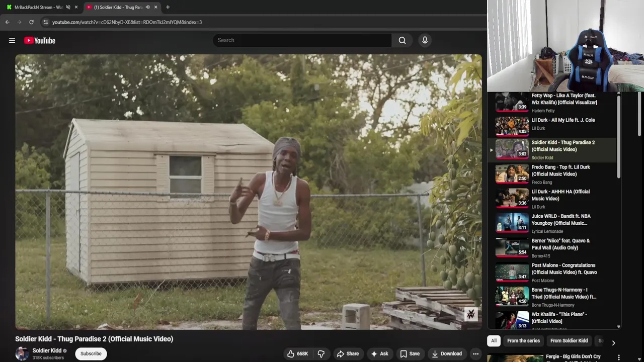644x362 pixels.
Task: Go back in the browser
Action: pyautogui.click(x=8, y=22)
